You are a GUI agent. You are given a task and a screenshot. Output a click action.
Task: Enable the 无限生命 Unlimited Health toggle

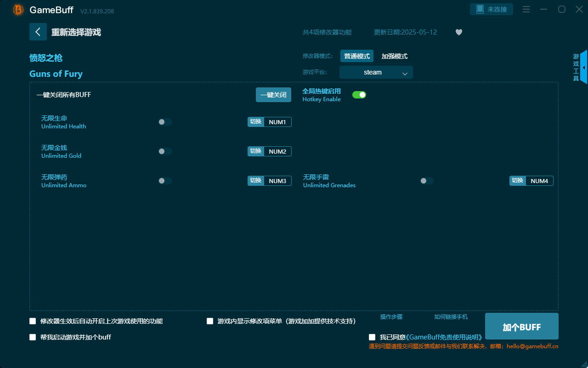(x=165, y=122)
